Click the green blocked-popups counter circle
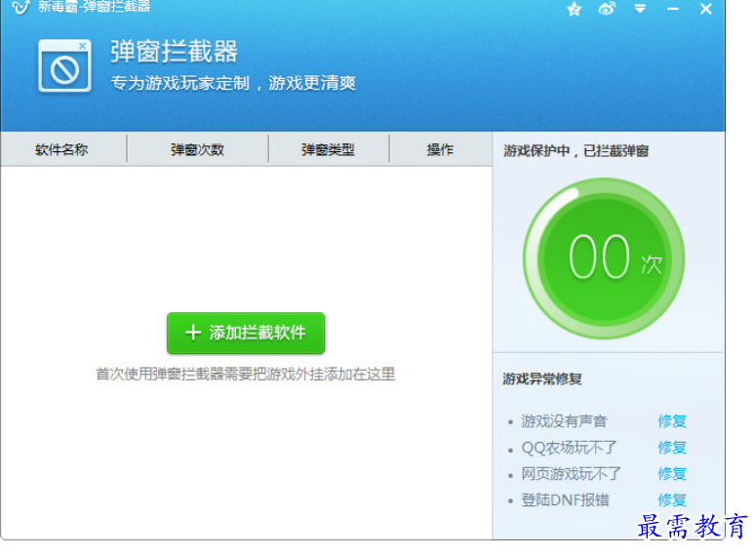The width and height of the screenshot is (756, 557). click(x=604, y=259)
